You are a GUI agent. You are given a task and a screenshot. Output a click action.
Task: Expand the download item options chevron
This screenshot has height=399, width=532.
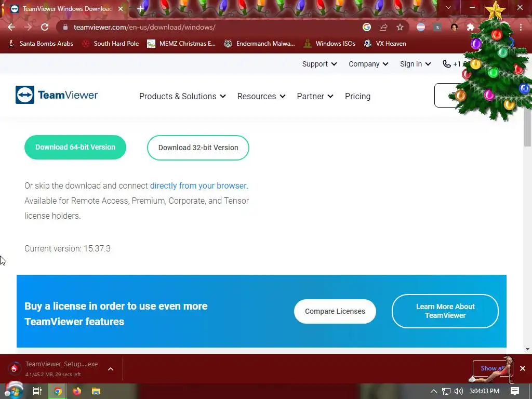click(x=111, y=369)
